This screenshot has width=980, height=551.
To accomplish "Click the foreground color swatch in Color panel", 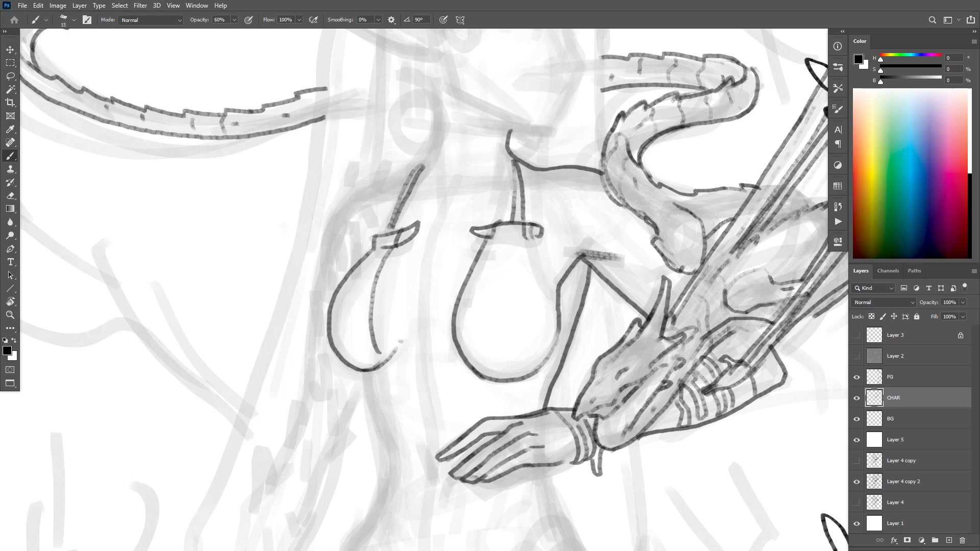I will click(859, 59).
